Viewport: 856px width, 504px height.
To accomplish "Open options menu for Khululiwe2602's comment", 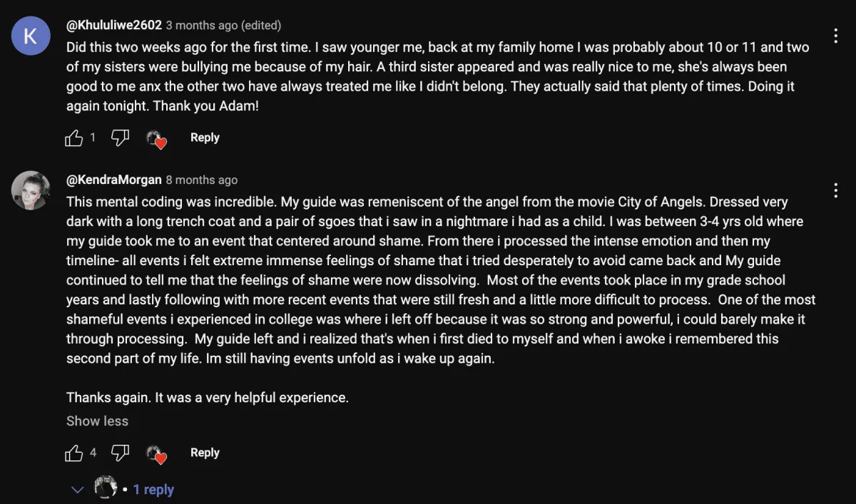I will pos(835,36).
